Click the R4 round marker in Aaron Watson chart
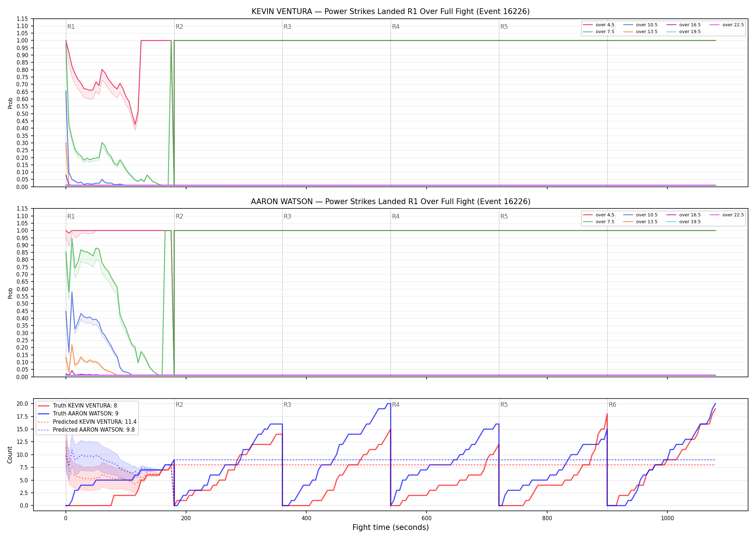The height and width of the screenshot is (540, 756). tap(396, 216)
